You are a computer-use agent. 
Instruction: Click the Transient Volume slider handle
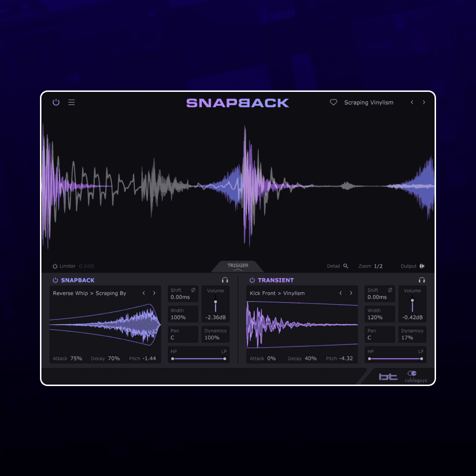[412, 300]
